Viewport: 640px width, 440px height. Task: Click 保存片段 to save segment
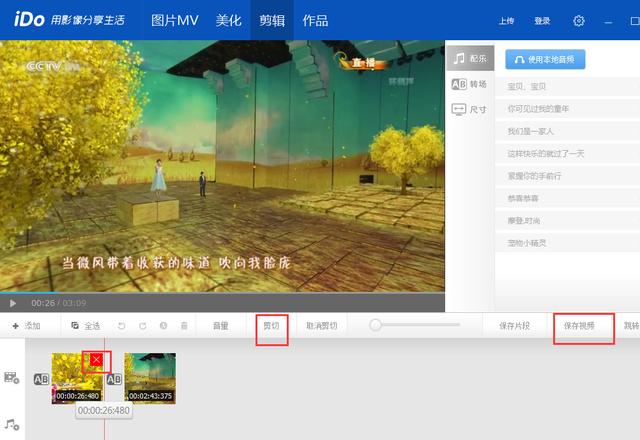click(515, 326)
